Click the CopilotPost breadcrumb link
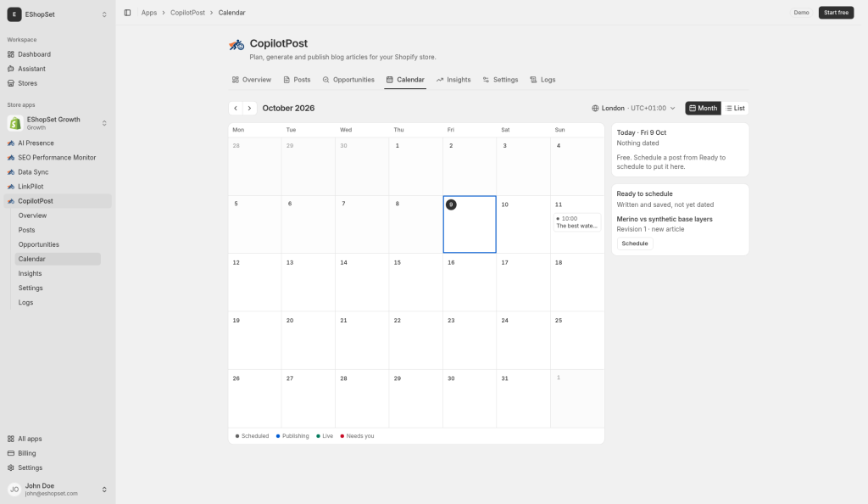 [187, 13]
